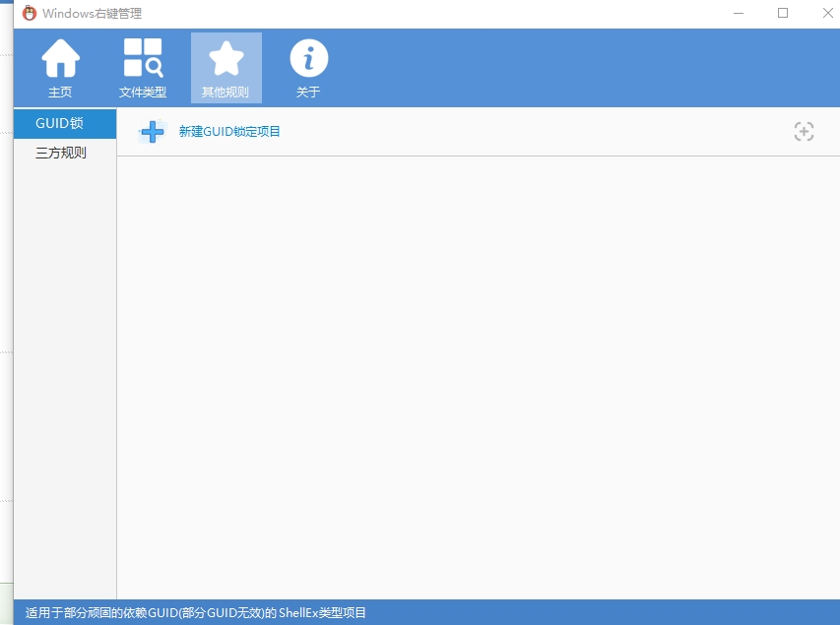
Task: Switch to 文件类型 file types tab
Action: click(x=143, y=68)
